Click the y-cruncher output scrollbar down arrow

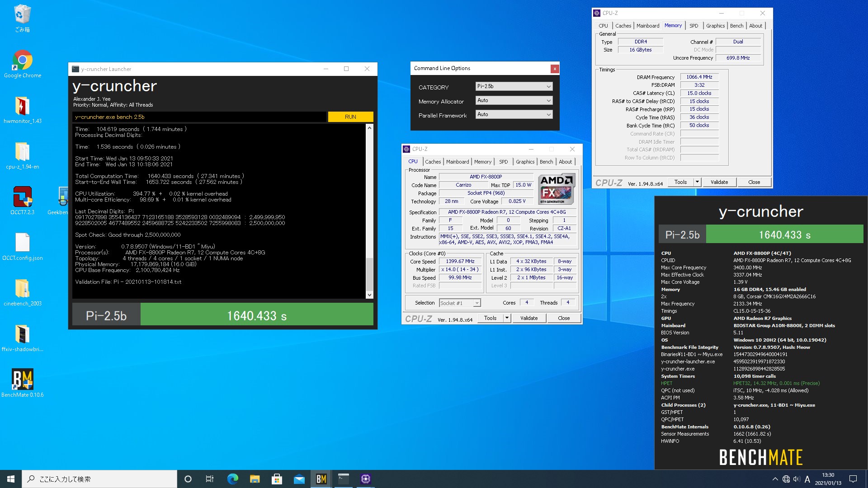[x=369, y=295]
